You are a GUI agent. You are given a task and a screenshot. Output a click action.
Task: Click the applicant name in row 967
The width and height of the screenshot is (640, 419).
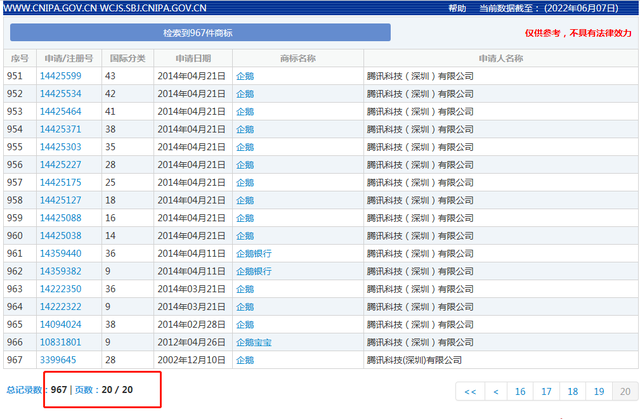414,360
